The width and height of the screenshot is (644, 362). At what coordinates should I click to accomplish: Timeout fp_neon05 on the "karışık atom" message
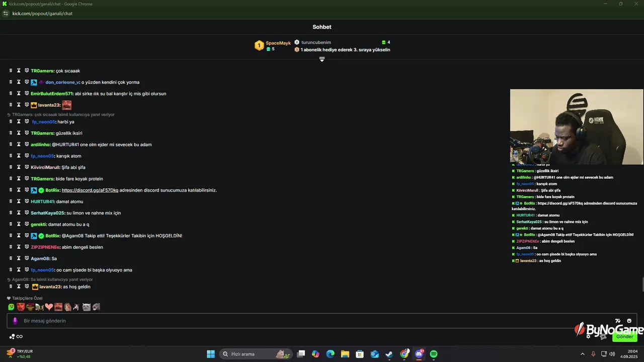(19, 155)
